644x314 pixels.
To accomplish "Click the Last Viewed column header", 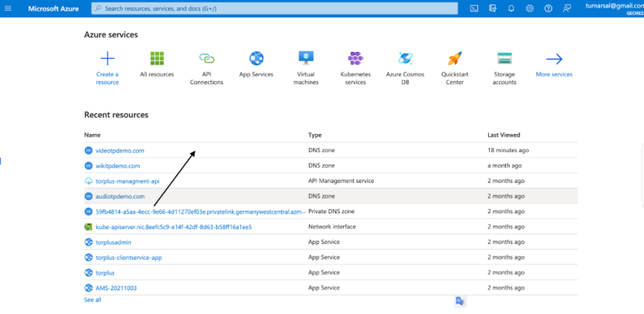I will click(x=504, y=135).
